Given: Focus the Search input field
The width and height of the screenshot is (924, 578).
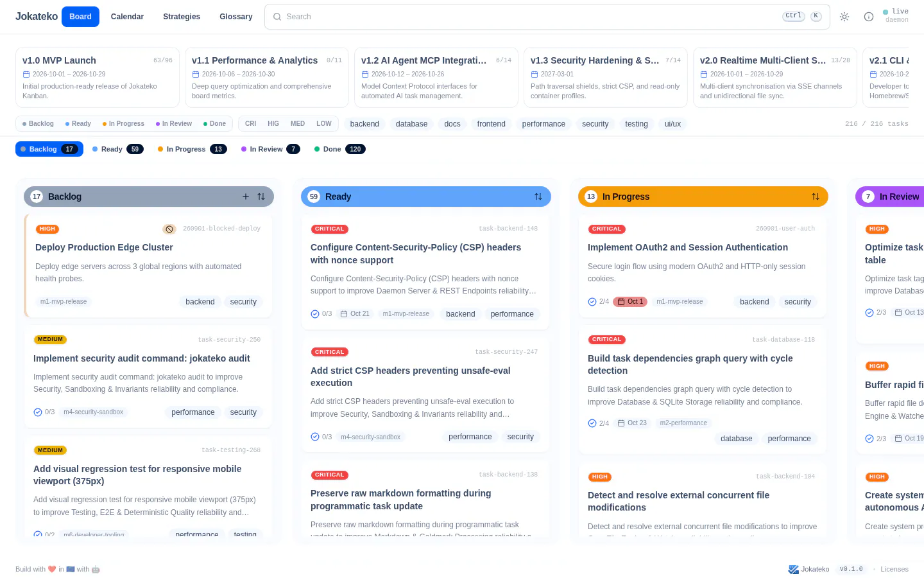Looking at the screenshot, I should click(x=547, y=17).
